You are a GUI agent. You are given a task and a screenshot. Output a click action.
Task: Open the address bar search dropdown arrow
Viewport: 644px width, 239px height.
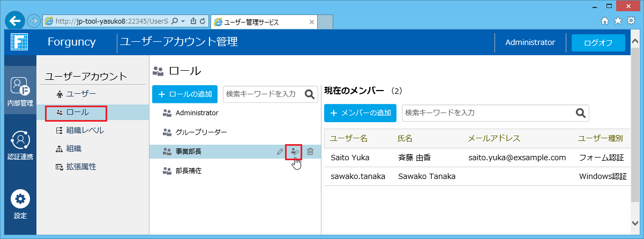[184, 21]
